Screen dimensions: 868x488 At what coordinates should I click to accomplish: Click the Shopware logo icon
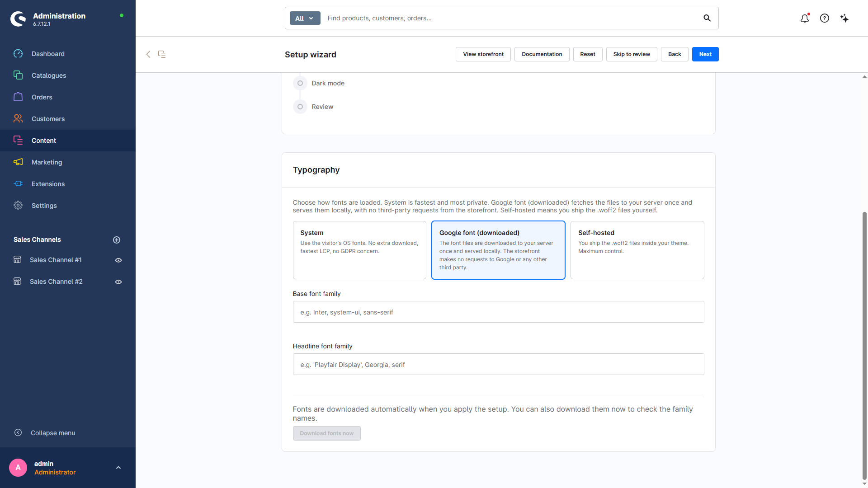[18, 19]
